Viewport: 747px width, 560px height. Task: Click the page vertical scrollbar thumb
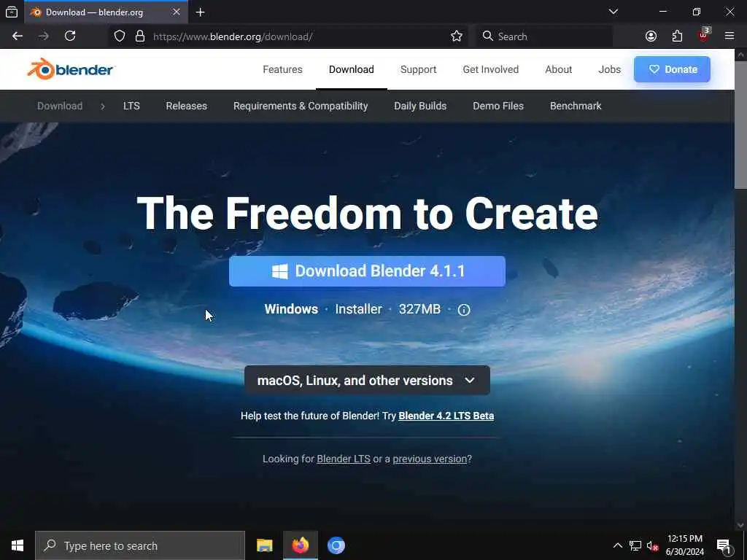[741, 124]
